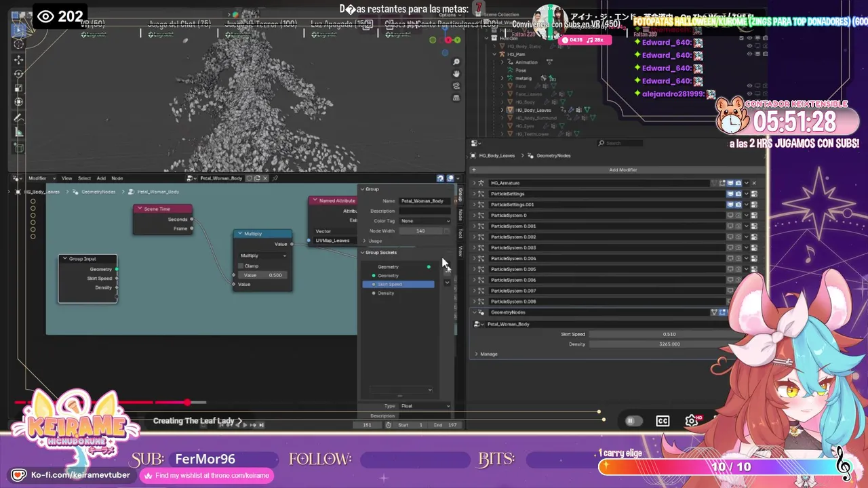Toggle fake user shield for Petal_Woman_Body
Viewport: 868px width, 488px height.
coord(249,178)
